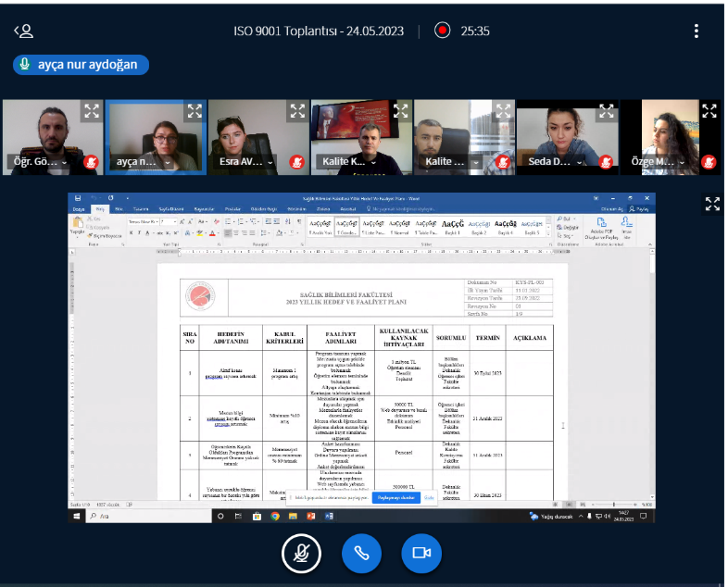Click Word icon in shared taskbar
Image resolution: width=728 pixels, height=587 pixels.
point(329,516)
